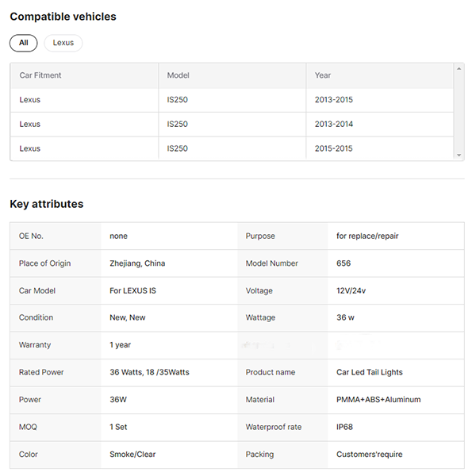
Task: Select the 2015-2015 year cell
Action: tap(334, 148)
